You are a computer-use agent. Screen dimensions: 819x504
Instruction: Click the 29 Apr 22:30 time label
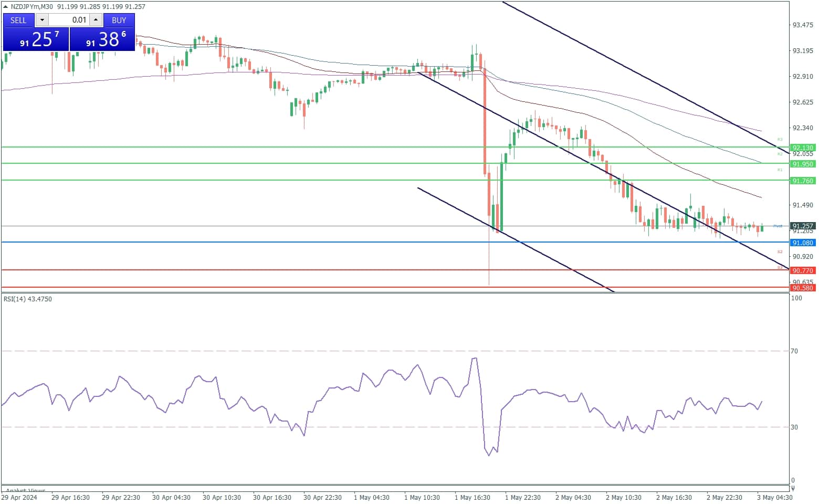[x=121, y=498]
